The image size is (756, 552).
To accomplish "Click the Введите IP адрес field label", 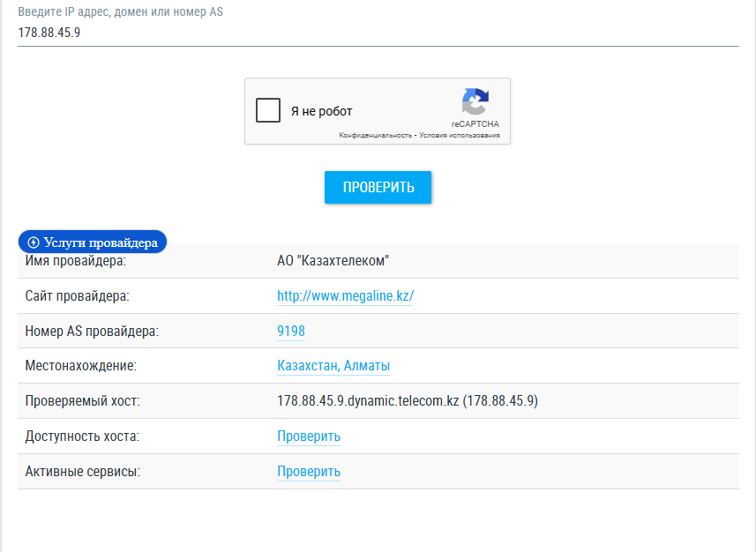I will [x=121, y=11].
